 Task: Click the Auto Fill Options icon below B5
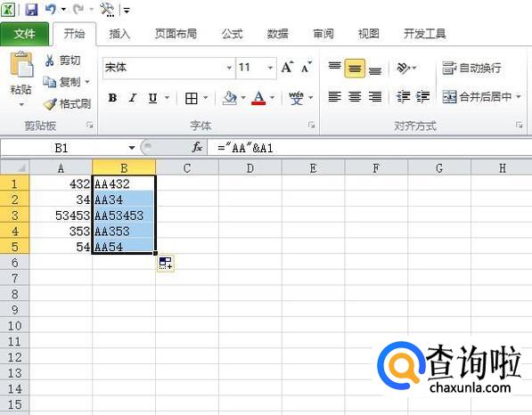(x=166, y=263)
